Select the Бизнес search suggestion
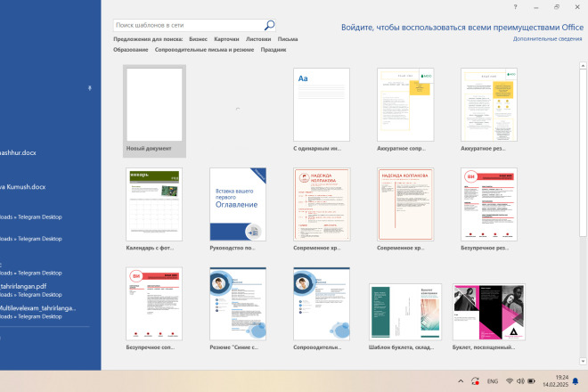 (x=198, y=39)
